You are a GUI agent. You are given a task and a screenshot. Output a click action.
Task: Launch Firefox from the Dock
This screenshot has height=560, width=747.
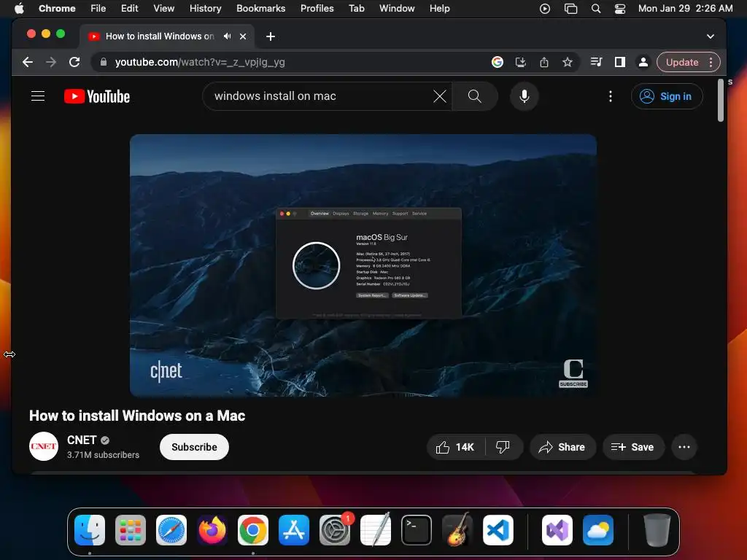(212, 530)
